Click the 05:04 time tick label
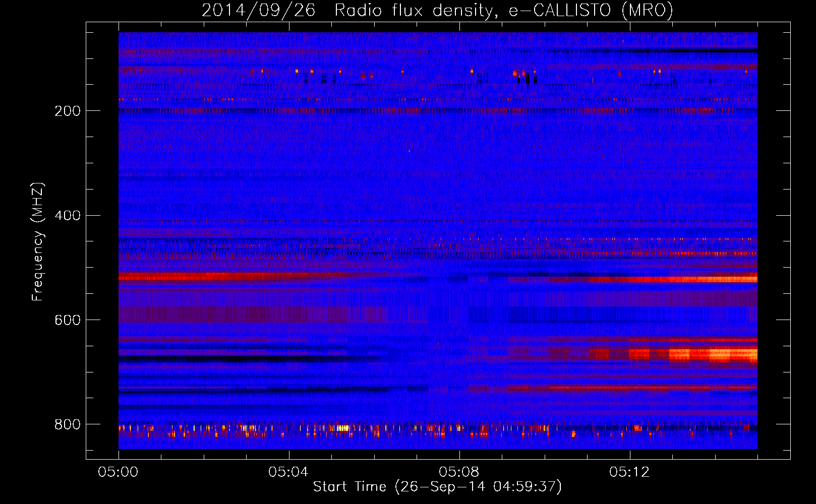Image resolution: width=816 pixels, height=504 pixels. [x=289, y=472]
